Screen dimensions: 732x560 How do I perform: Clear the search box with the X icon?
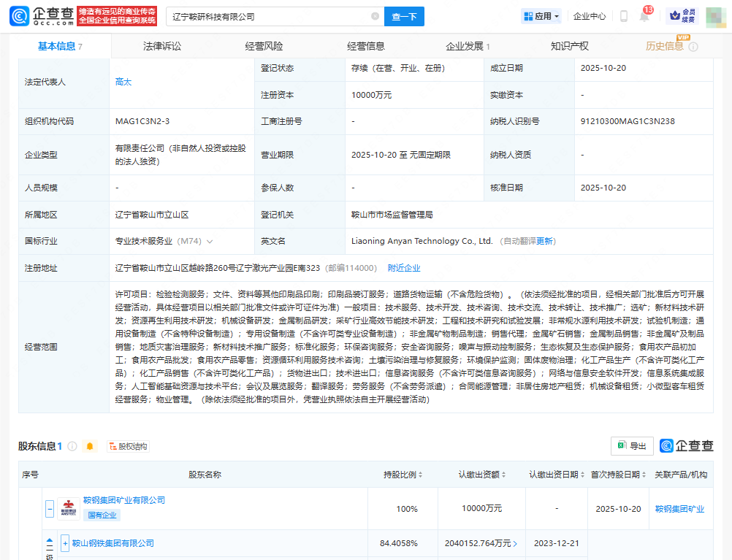pos(375,16)
